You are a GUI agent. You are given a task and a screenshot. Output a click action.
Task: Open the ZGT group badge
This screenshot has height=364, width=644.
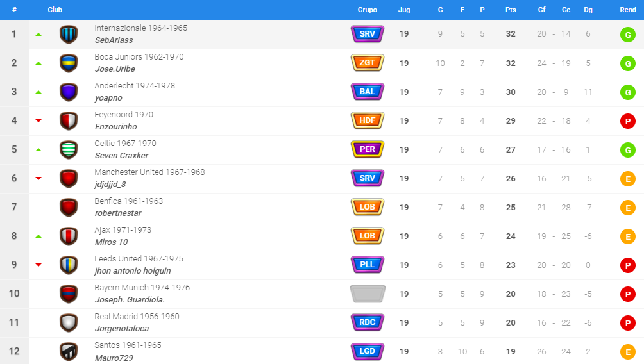(x=367, y=63)
